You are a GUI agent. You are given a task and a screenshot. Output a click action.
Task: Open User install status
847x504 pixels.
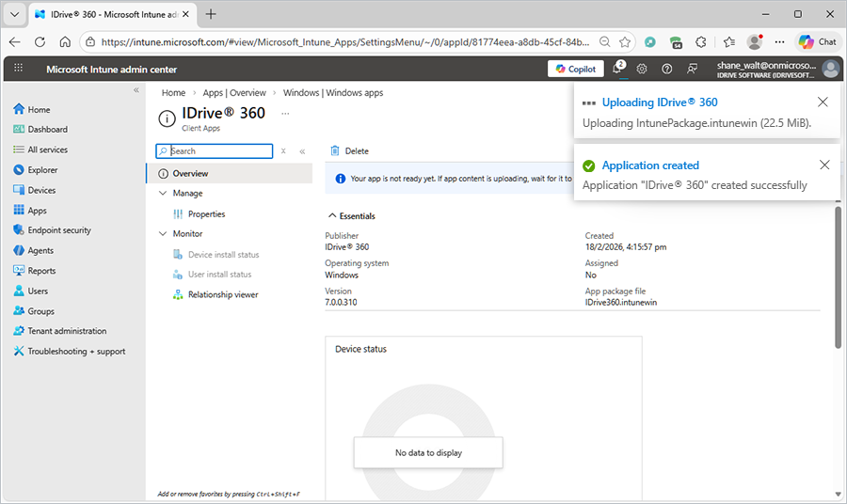point(213,275)
